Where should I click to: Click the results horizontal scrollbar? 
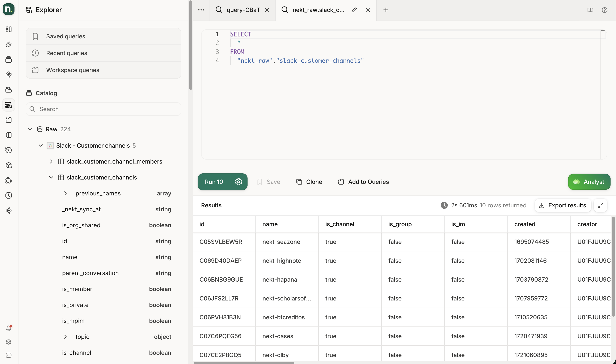(x=244, y=363)
